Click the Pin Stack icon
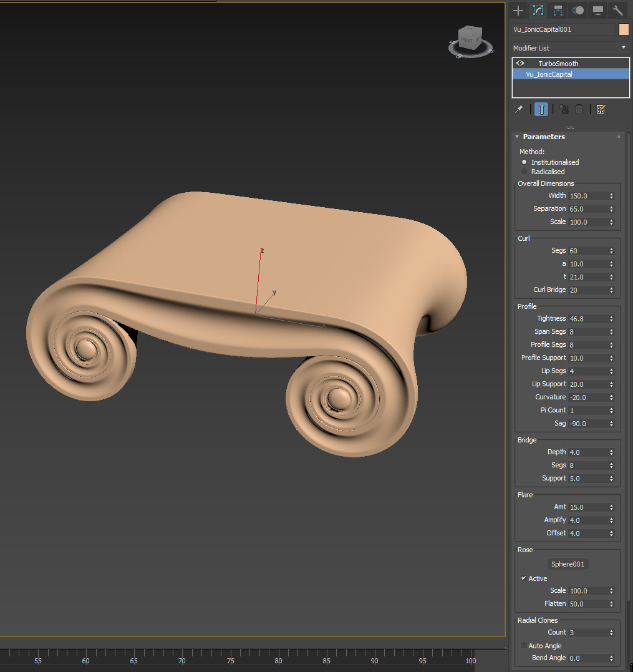Image resolution: width=633 pixels, height=672 pixels. (519, 109)
